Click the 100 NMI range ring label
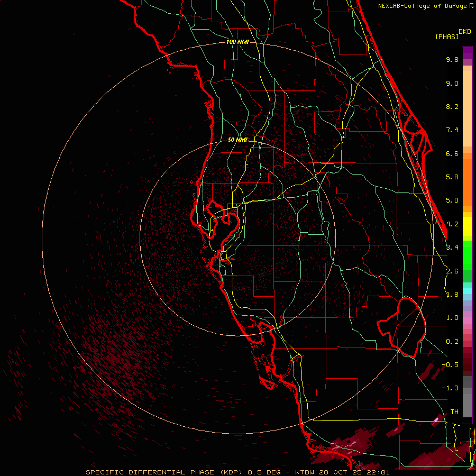The height and width of the screenshot is (476, 476). (237, 42)
